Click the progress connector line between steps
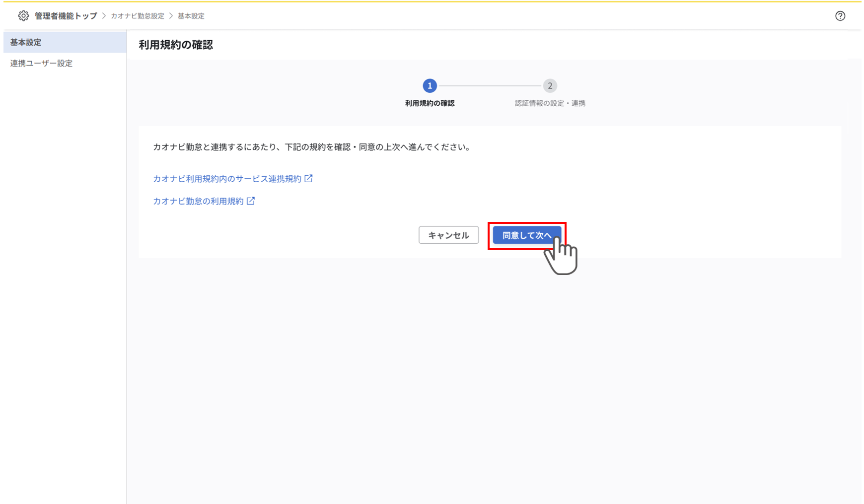The width and height of the screenshot is (864, 504). (490, 85)
